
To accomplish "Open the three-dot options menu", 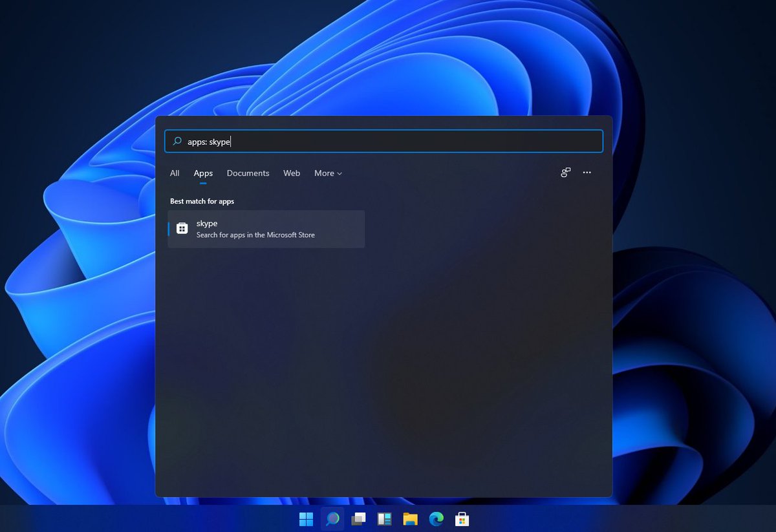I will [587, 173].
